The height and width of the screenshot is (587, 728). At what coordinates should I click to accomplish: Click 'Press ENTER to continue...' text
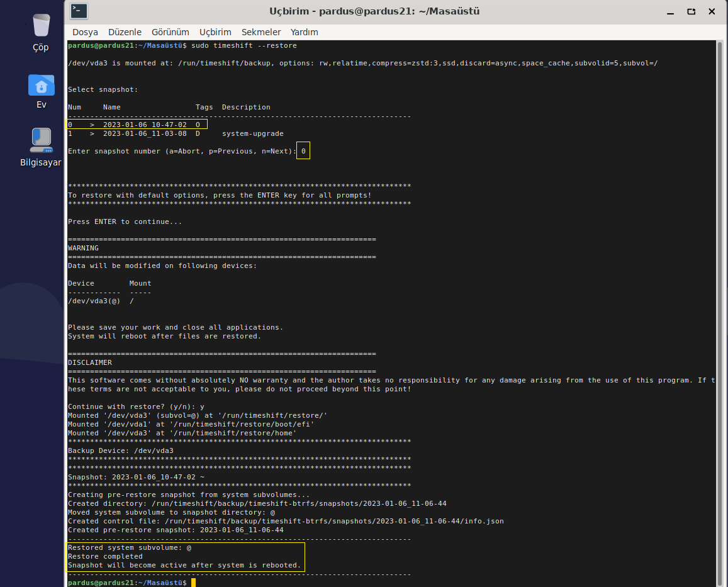(x=125, y=221)
